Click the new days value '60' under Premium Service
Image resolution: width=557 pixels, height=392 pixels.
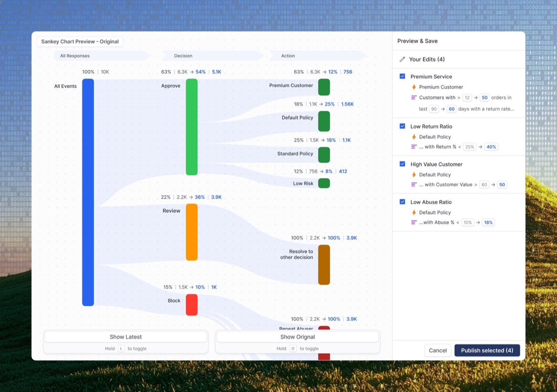[x=451, y=109]
